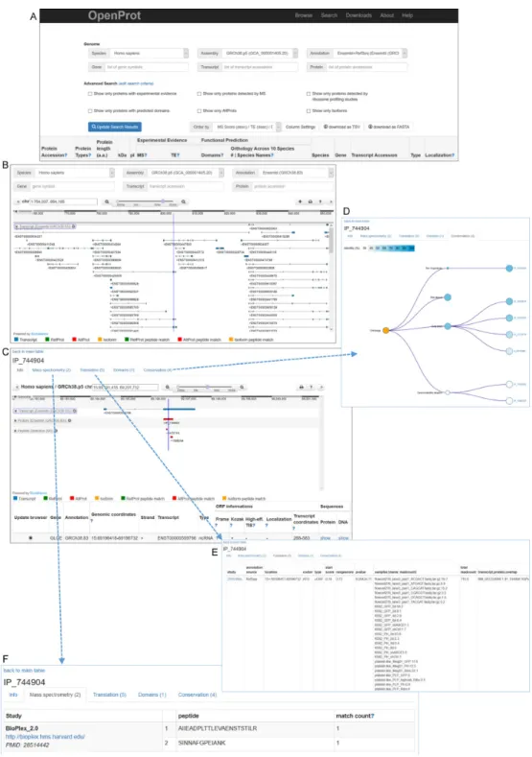Screen dimensions: 532x757
Task: Switch to Translation (5) tab in panel F
Action: point(109,695)
